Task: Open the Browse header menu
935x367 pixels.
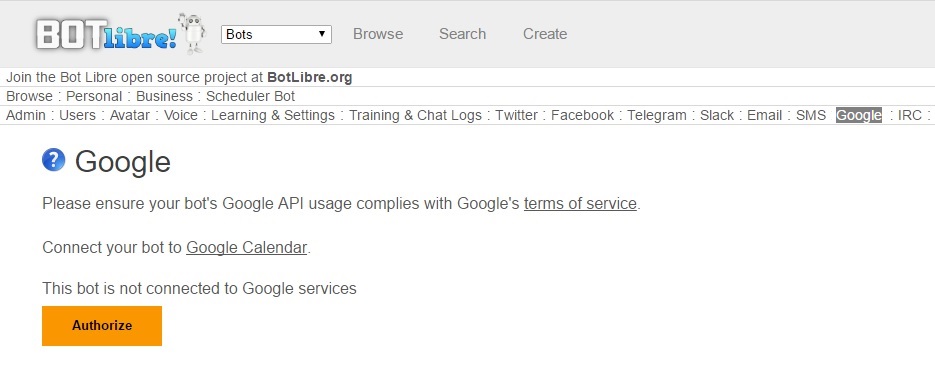Action: 378,34
